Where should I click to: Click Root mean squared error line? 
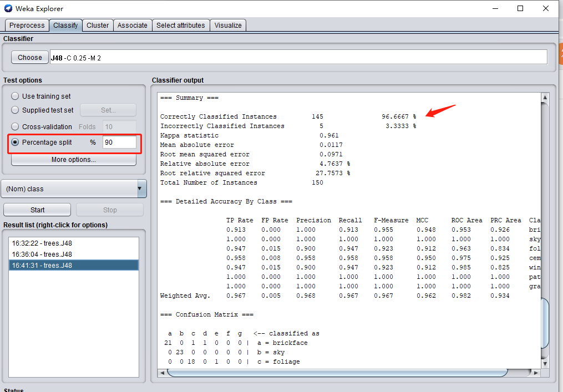(251, 154)
